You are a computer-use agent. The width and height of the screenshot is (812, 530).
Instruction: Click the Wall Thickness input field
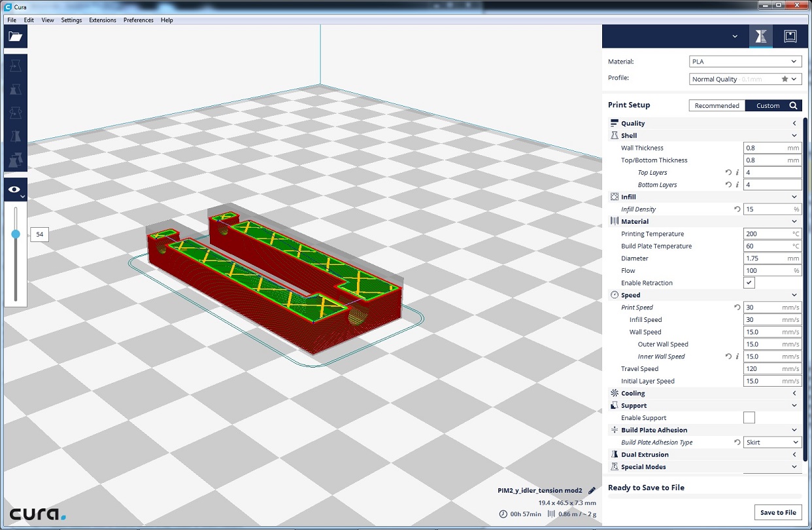(772, 148)
